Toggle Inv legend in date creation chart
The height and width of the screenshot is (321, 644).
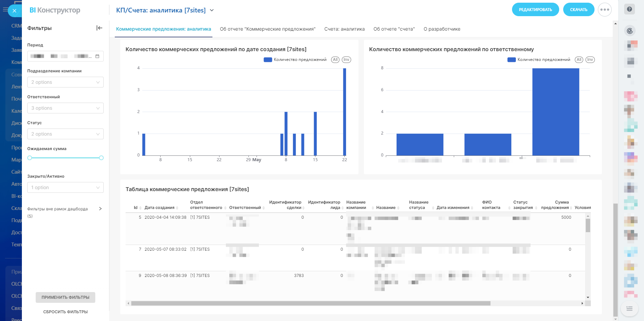[346, 60]
